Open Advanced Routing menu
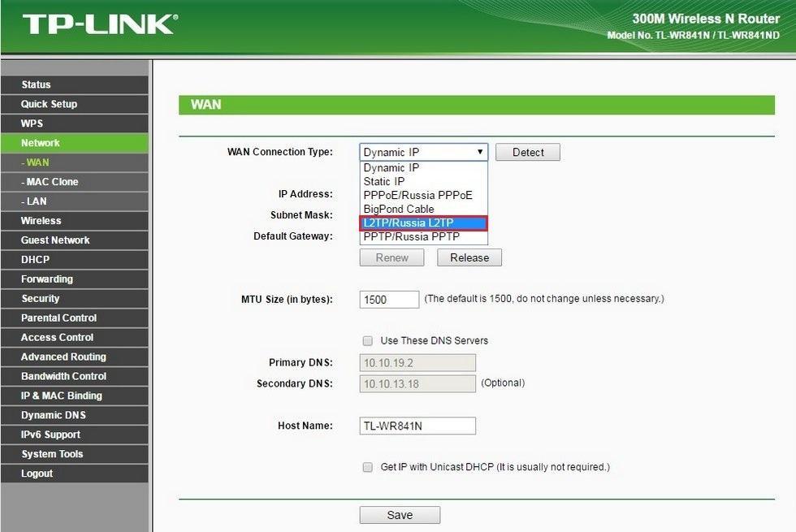 pos(74,357)
